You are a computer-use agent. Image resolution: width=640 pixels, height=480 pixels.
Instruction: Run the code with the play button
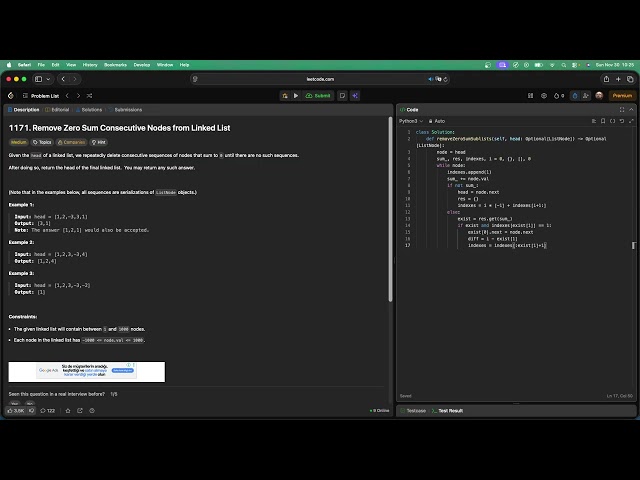[296, 96]
